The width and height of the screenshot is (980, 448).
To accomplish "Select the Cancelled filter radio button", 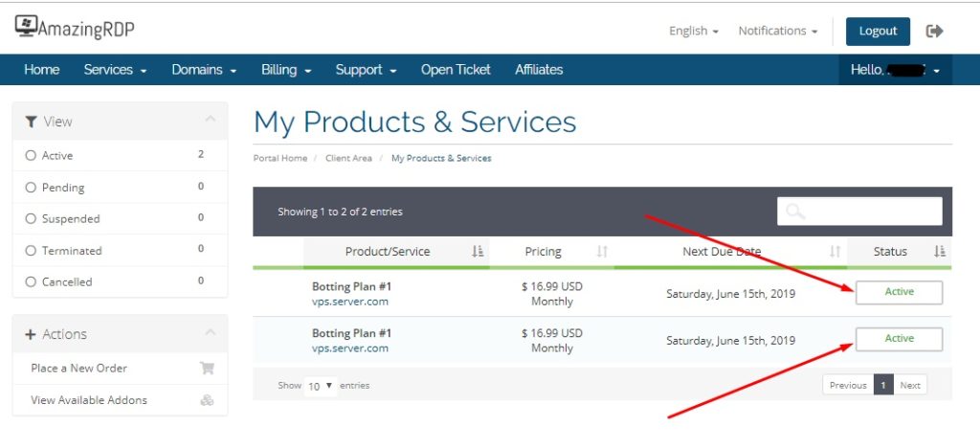I will point(31,281).
